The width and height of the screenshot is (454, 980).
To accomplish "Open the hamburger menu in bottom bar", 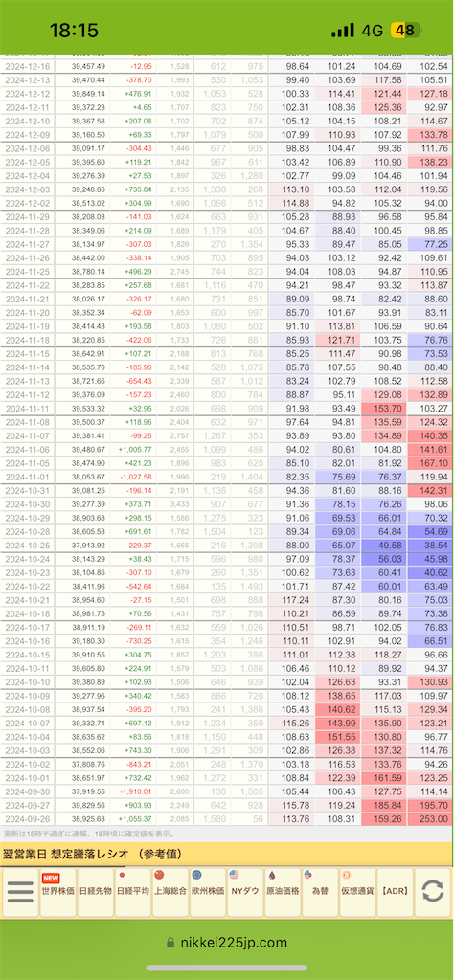I will click(20, 892).
